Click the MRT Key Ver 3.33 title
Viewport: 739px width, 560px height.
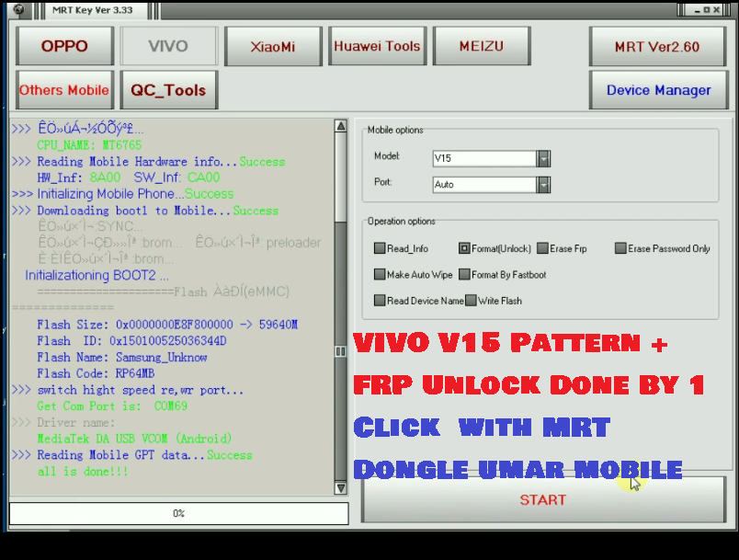(x=92, y=10)
